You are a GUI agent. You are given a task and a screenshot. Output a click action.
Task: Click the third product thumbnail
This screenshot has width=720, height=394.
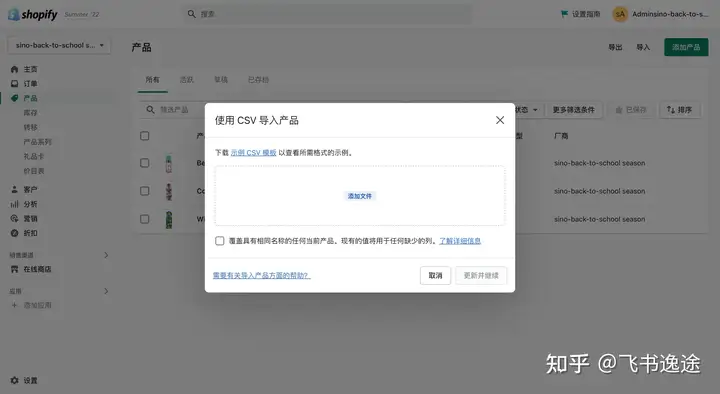click(x=169, y=220)
